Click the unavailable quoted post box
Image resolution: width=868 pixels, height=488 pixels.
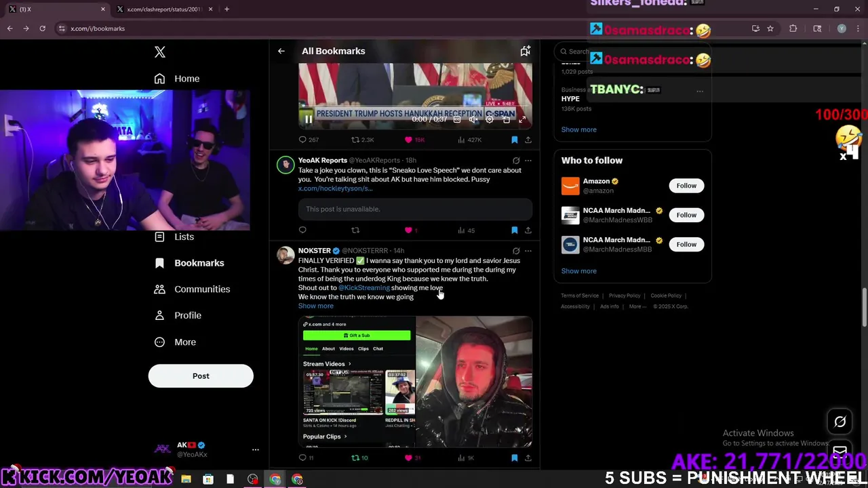point(415,209)
